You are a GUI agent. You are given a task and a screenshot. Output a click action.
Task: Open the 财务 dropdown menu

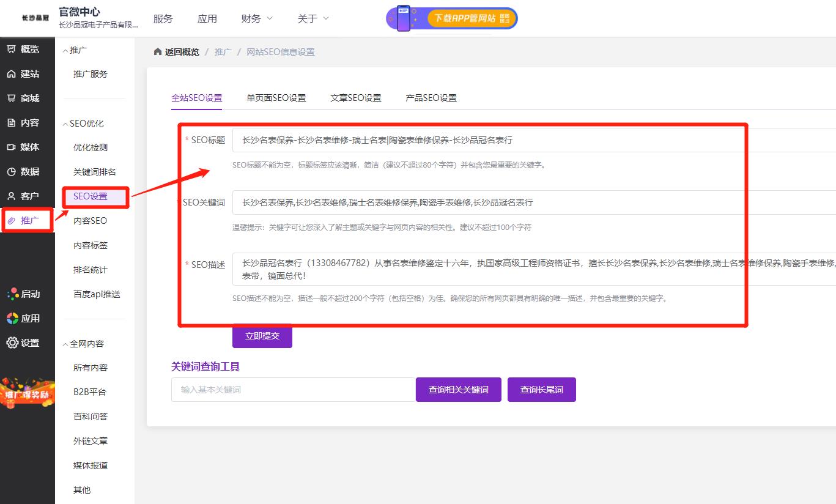pos(256,18)
